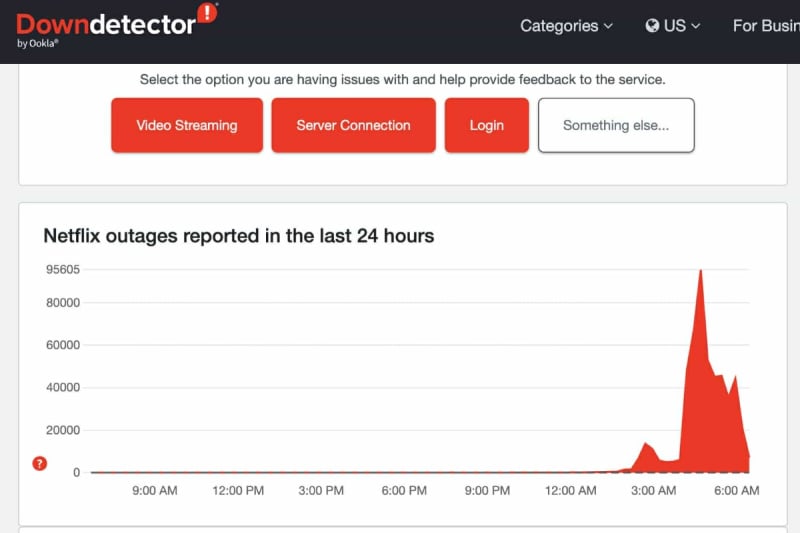This screenshot has width=800, height=533.
Task: Report a Video Streaming issue
Action: click(187, 125)
